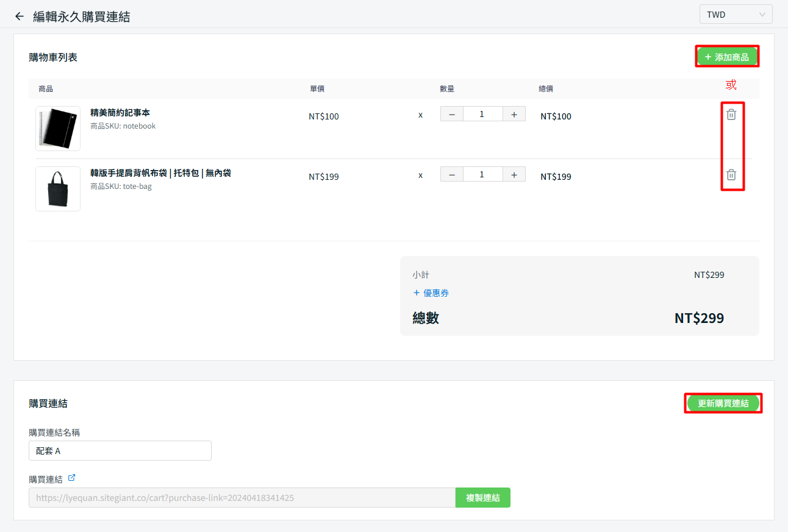
Task: Click the 韓版手提肩背帆布袋 product name
Action: click(160, 173)
